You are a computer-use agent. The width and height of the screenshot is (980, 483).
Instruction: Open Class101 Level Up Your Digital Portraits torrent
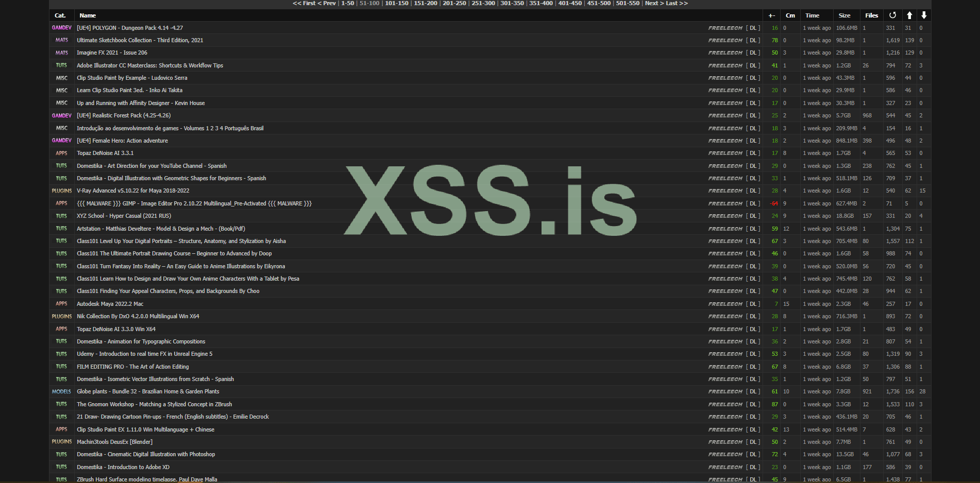coord(181,241)
